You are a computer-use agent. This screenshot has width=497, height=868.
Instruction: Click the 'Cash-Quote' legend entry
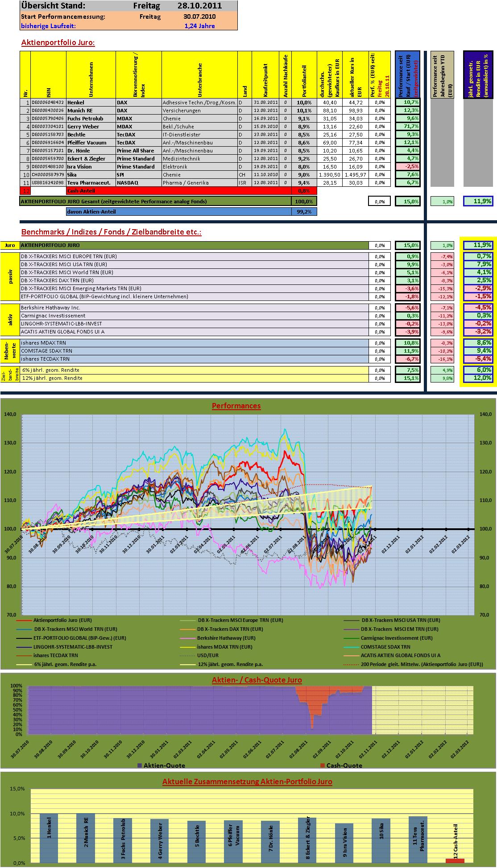pyautogui.click(x=341, y=765)
